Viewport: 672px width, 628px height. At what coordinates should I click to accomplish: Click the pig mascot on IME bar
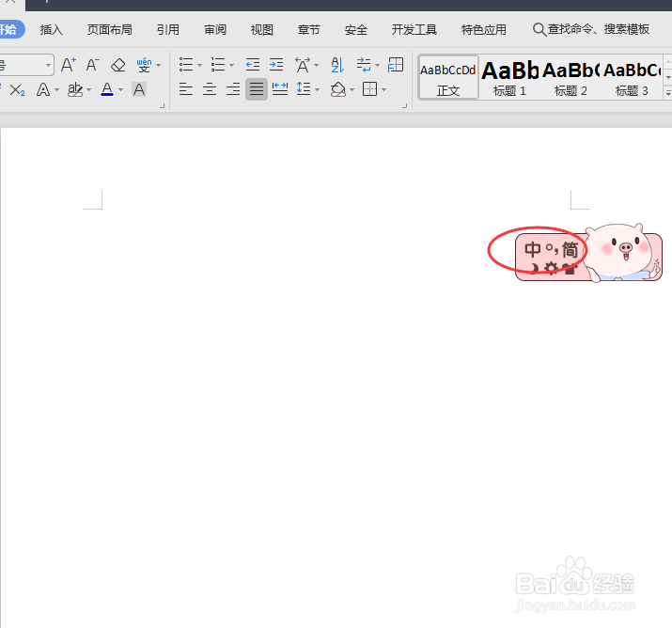coord(619,252)
